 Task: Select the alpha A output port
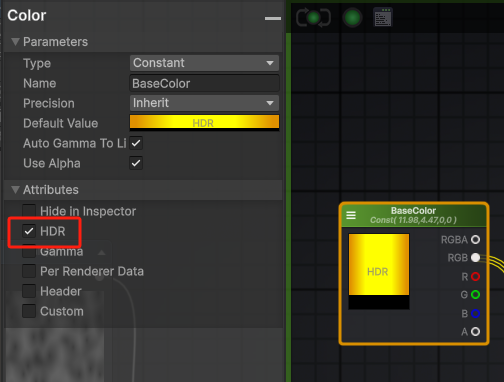tap(476, 332)
